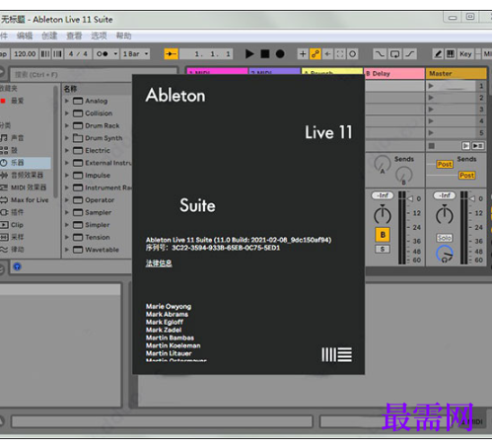Expand the Operator folder
The image size is (492, 448).
tap(67, 200)
